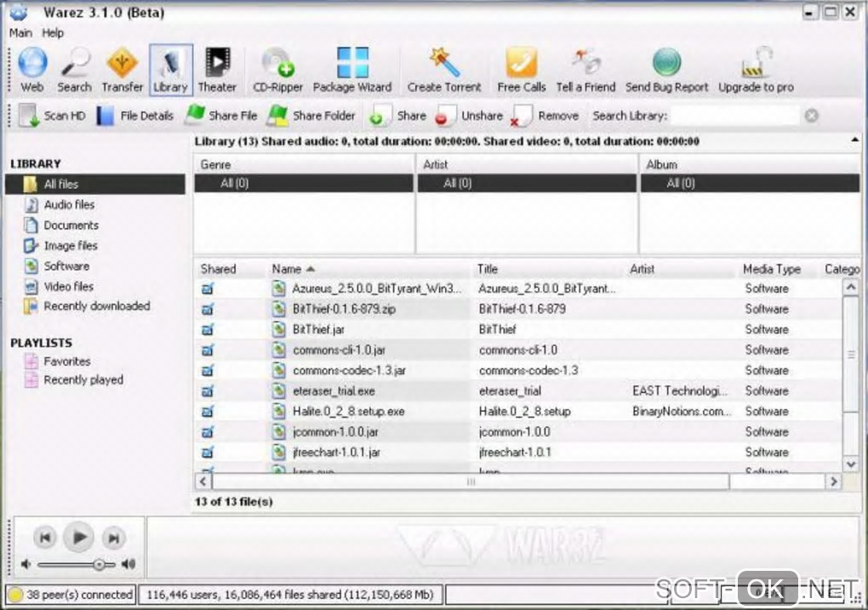Toggle shared icon for BitThief-0.1.6-879.zip
Viewport: 868px width, 610px height.
208,309
